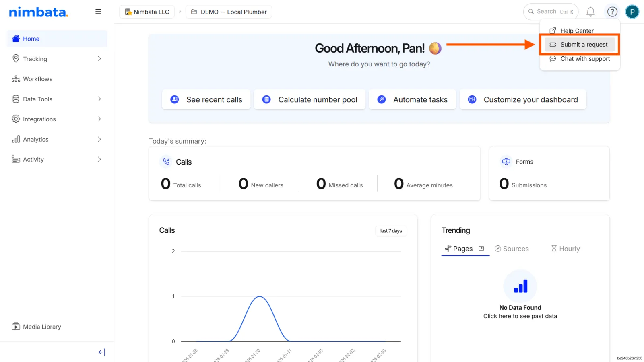
Task: Open Nimbata LLC breadcrumb
Action: click(147, 12)
